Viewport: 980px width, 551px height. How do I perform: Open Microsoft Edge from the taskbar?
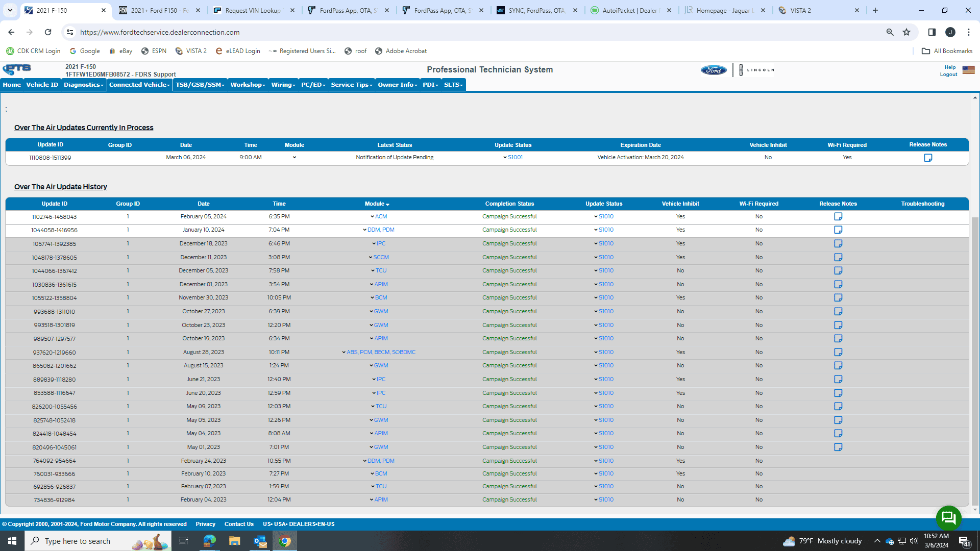coord(209,541)
